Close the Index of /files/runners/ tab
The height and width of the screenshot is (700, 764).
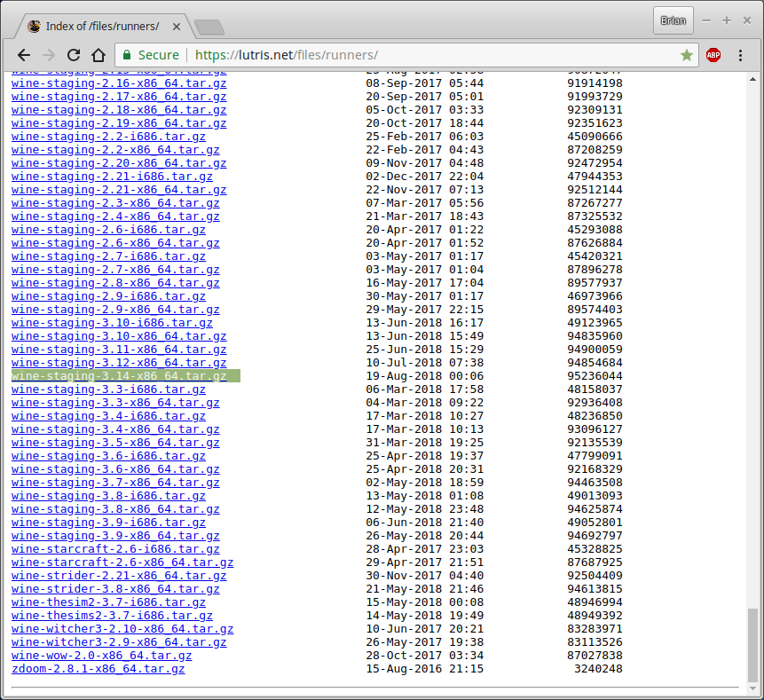point(177,27)
